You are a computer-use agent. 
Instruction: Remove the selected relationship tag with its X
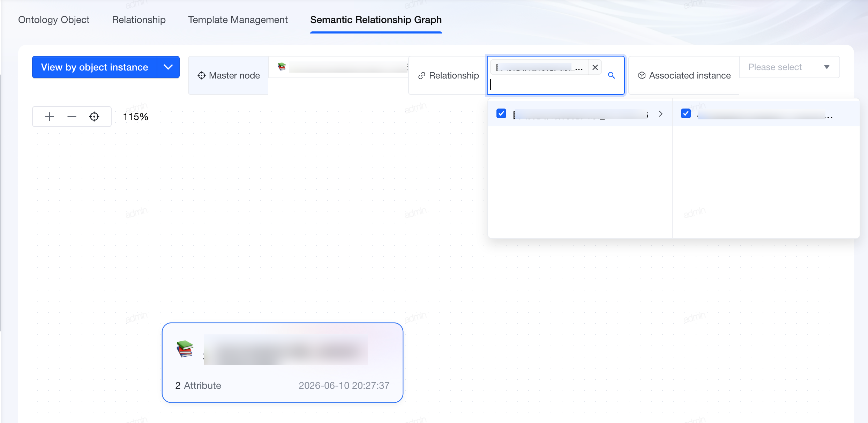(595, 67)
